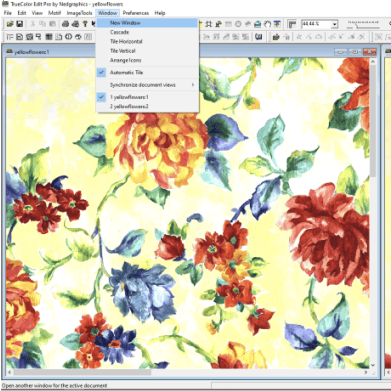Viewport: 391px width, 391px height.
Task: Click the scroll-down arrow of yellowflowers:1 window
Action: tap(373, 365)
